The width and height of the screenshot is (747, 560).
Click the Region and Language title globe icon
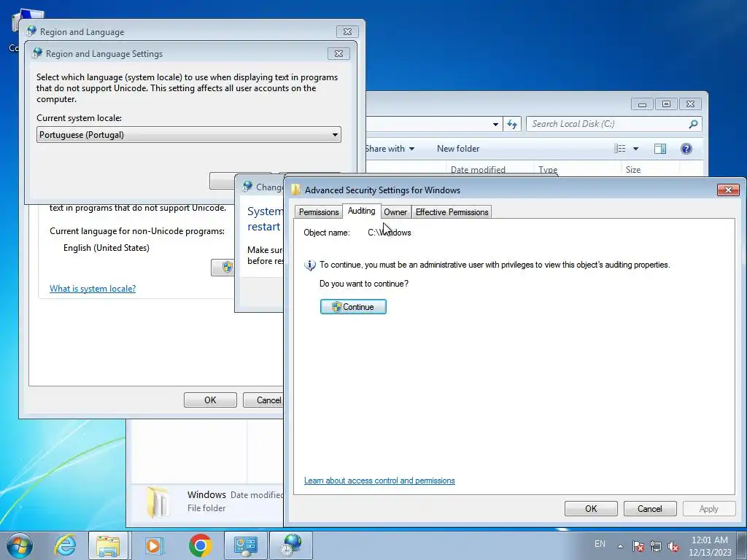[x=31, y=31]
